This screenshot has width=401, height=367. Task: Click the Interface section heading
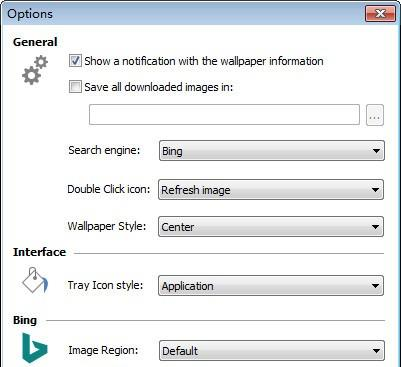coord(39,252)
